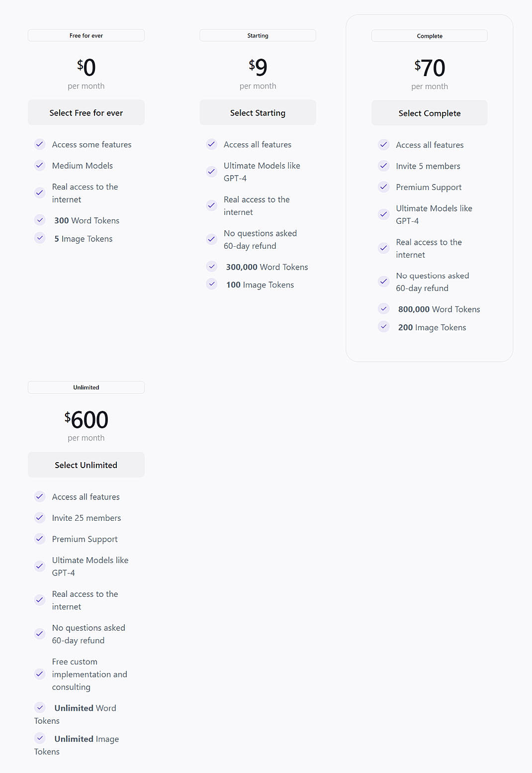Click the checkmark beside Ultimate Models like GPT-4 in Starting

click(x=211, y=172)
